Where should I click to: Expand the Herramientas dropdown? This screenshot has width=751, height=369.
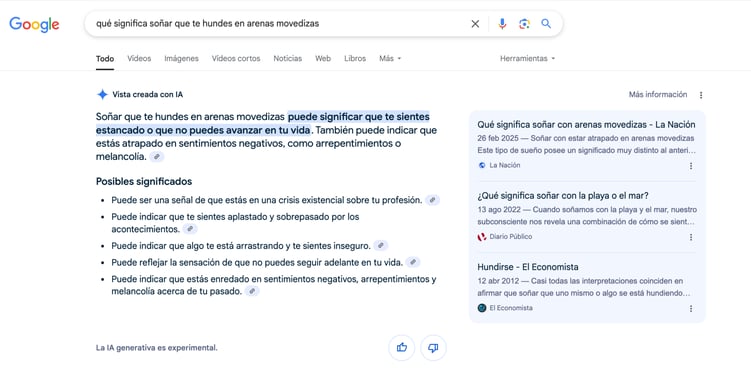point(527,58)
